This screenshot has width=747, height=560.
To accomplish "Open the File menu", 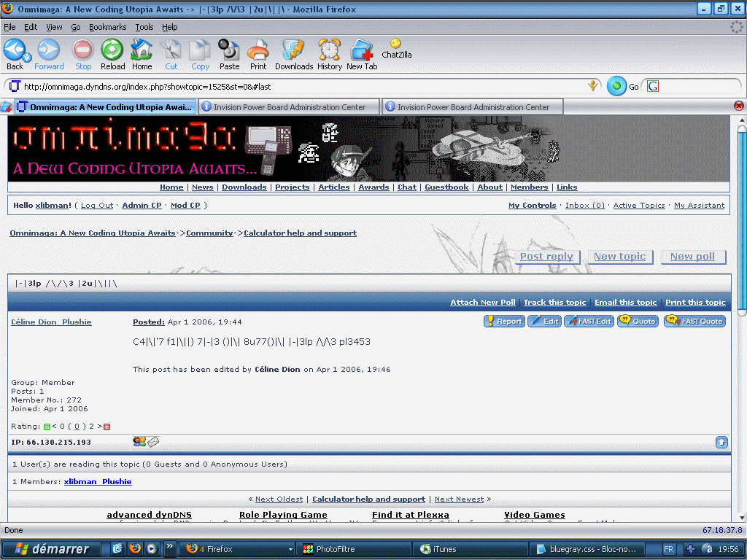I will [x=9, y=27].
